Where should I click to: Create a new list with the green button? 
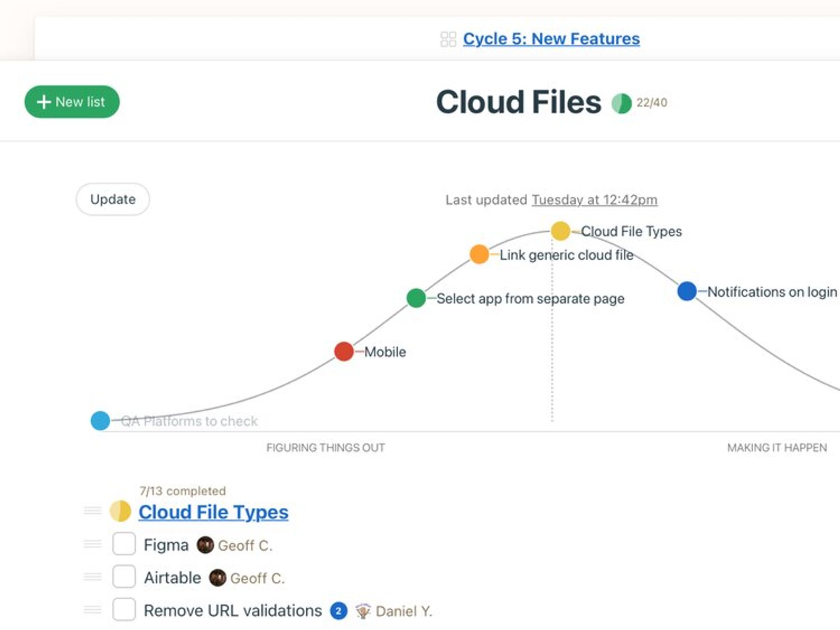tap(72, 102)
